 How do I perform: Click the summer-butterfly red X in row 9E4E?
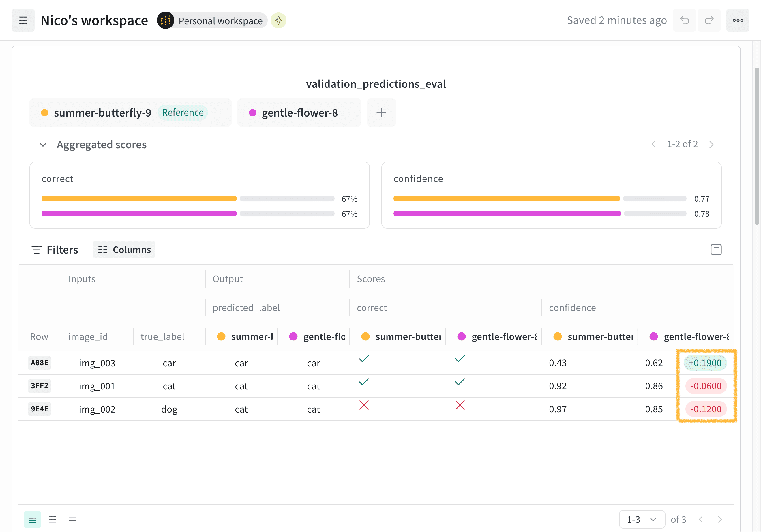pyautogui.click(x=364, y=405)
